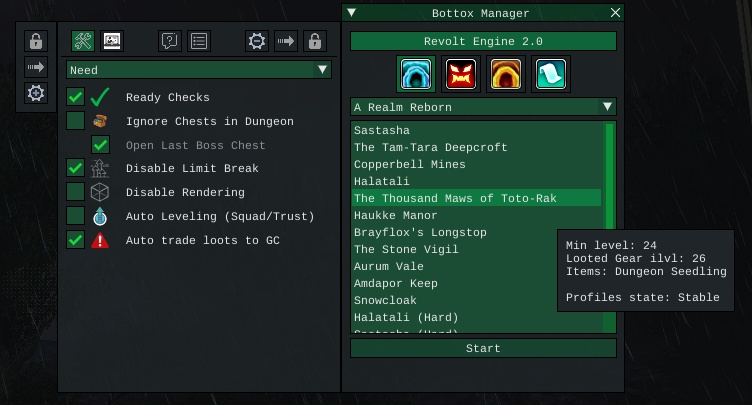Viewport: 752px width, 405px height.
Task: Open the checklist icon in toolbar
Action: click(x=199, y=41)
